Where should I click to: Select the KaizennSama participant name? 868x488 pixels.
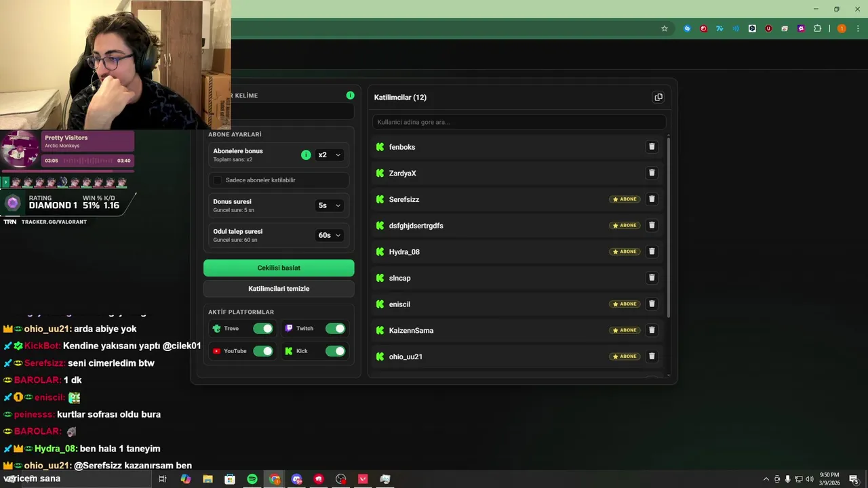tap(411, 331)
